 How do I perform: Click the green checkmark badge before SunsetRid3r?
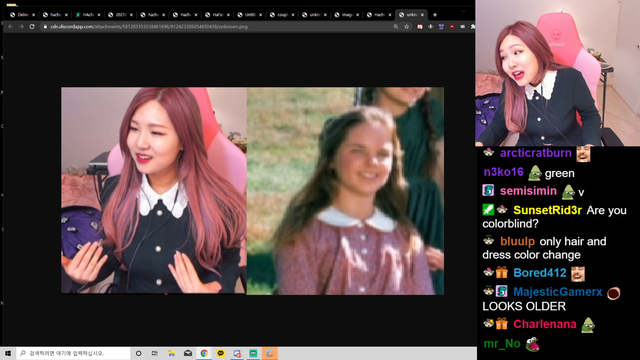[x=488, y=210]
